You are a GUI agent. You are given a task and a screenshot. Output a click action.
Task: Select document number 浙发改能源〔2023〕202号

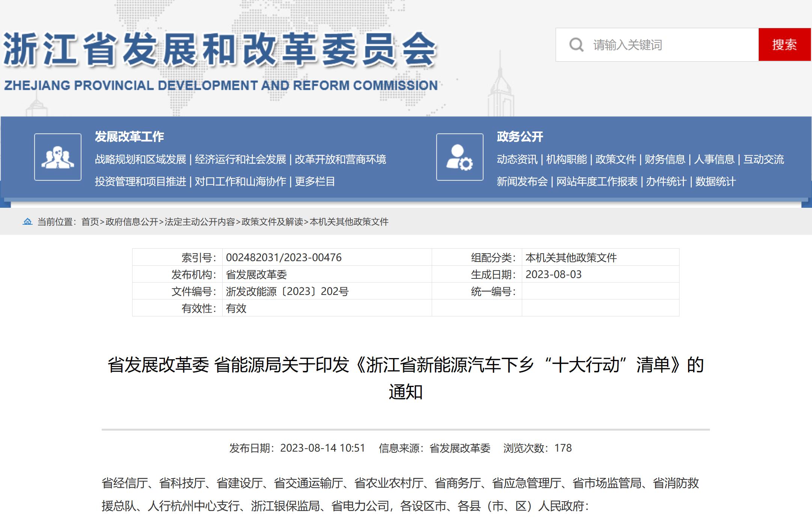click(x=287, y=292)
